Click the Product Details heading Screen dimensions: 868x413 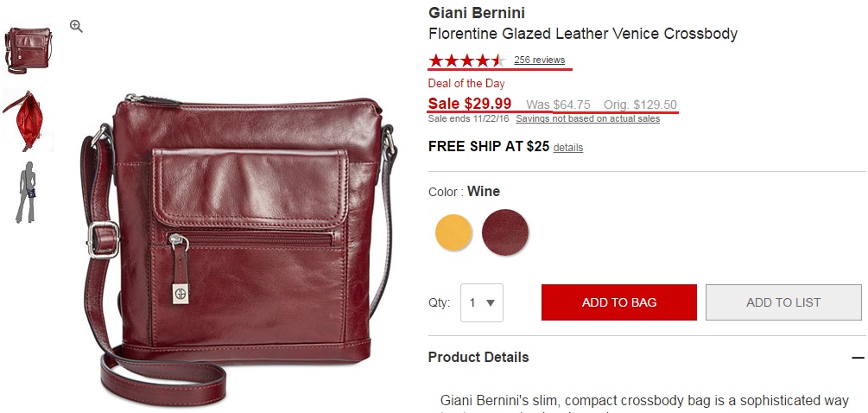478,358
